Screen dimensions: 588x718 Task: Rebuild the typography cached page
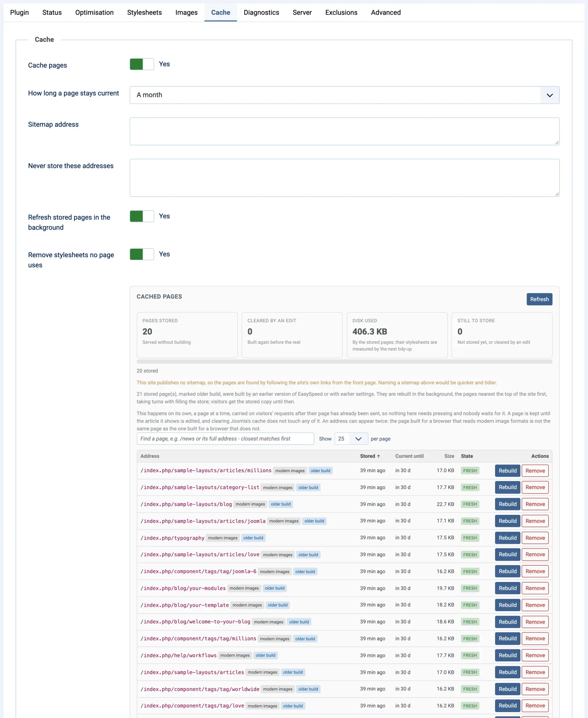[508, 538]
